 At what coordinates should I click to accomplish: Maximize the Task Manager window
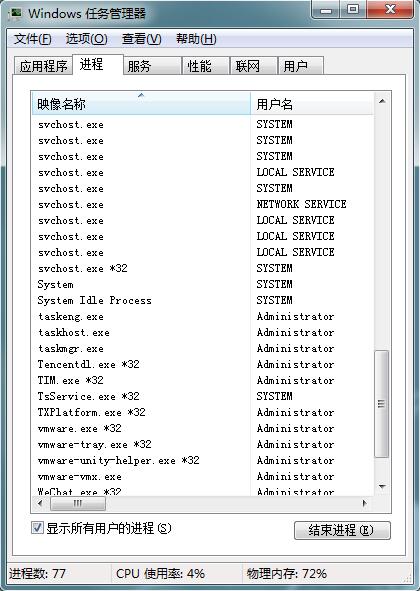(353, 10)
